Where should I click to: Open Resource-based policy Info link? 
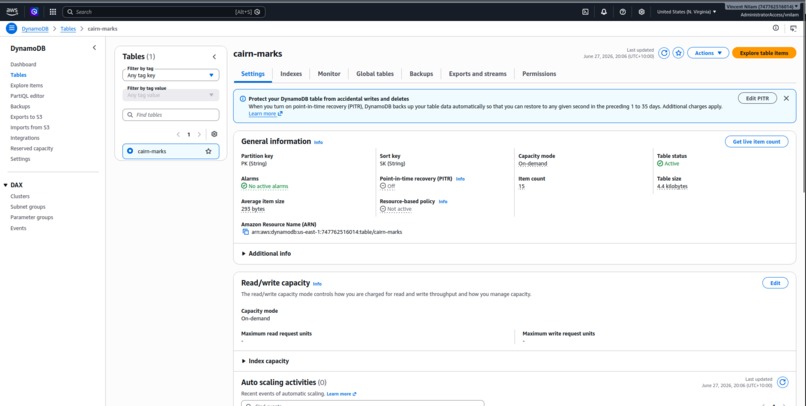point(443,201)
